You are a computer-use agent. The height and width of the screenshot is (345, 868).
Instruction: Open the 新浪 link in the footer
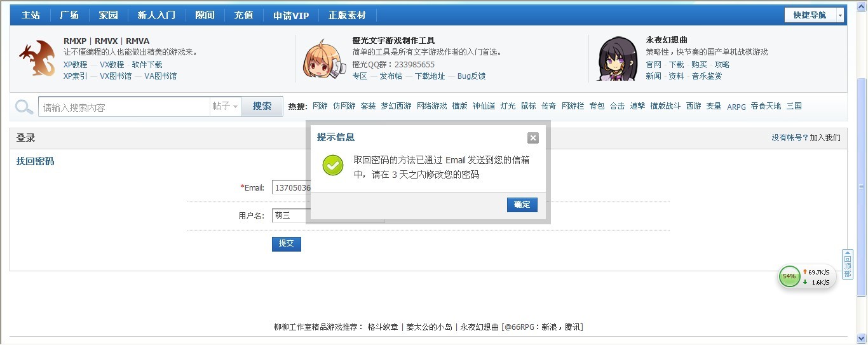click(549, 327)
